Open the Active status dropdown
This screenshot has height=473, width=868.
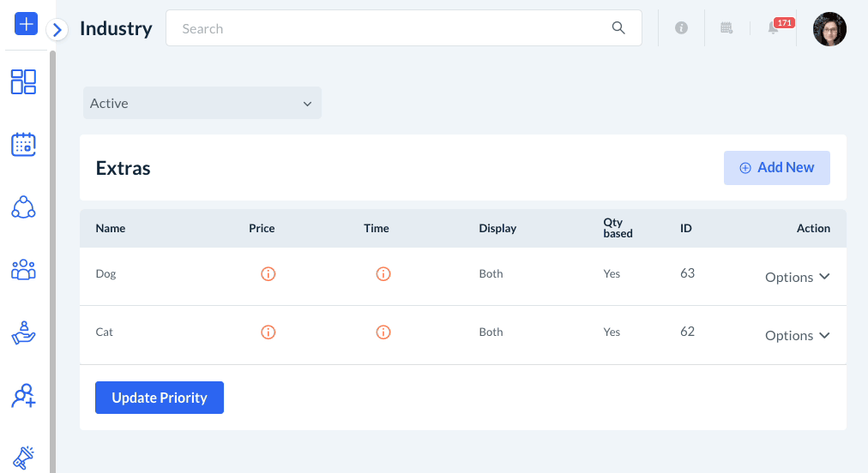click(202, 103)
